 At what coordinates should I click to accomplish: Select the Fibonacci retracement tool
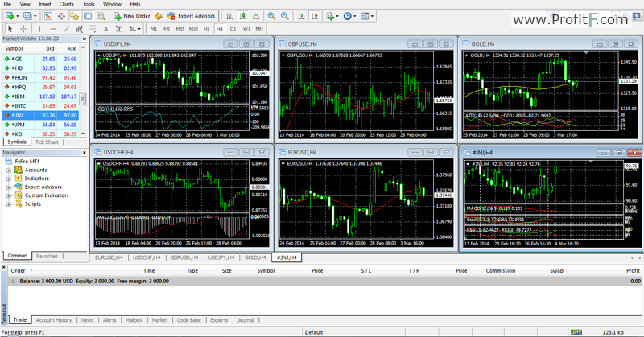(93, 29)
